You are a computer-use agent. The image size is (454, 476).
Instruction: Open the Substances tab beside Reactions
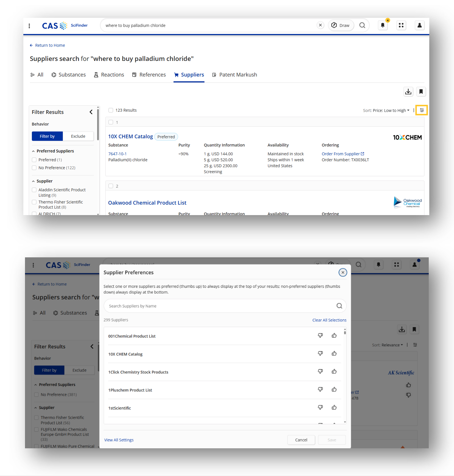tap(69, 75)
